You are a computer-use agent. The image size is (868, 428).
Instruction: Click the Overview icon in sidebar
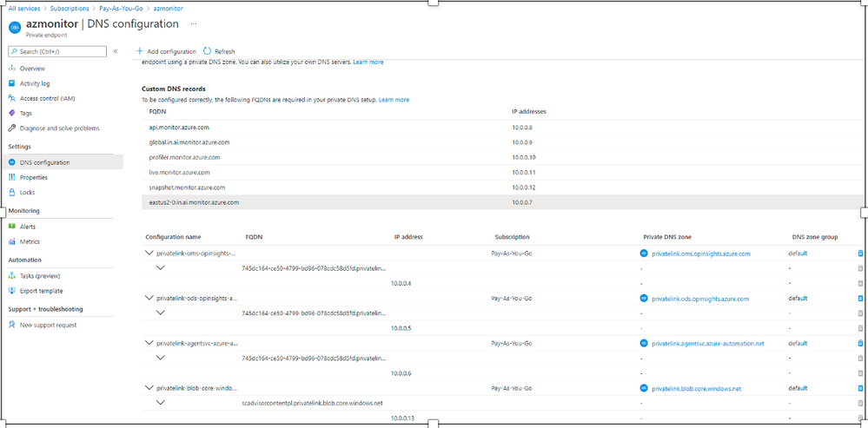click(x=11, y=69)
